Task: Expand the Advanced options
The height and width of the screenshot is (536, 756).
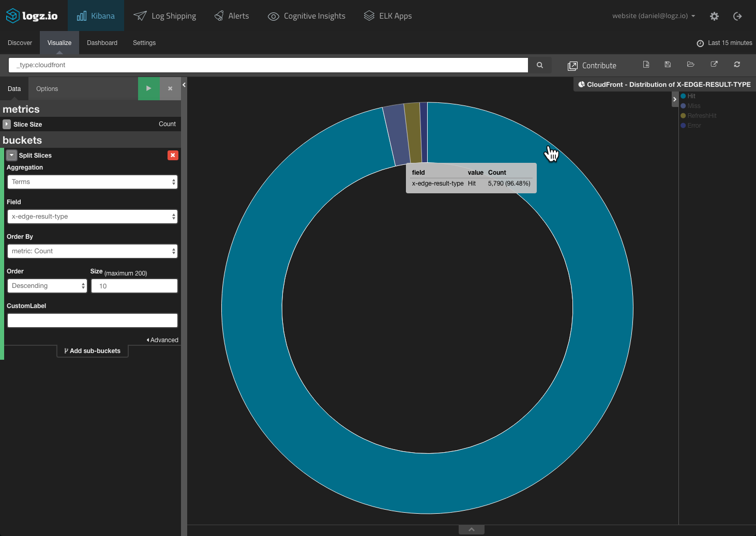Action: tap(162, 340)
